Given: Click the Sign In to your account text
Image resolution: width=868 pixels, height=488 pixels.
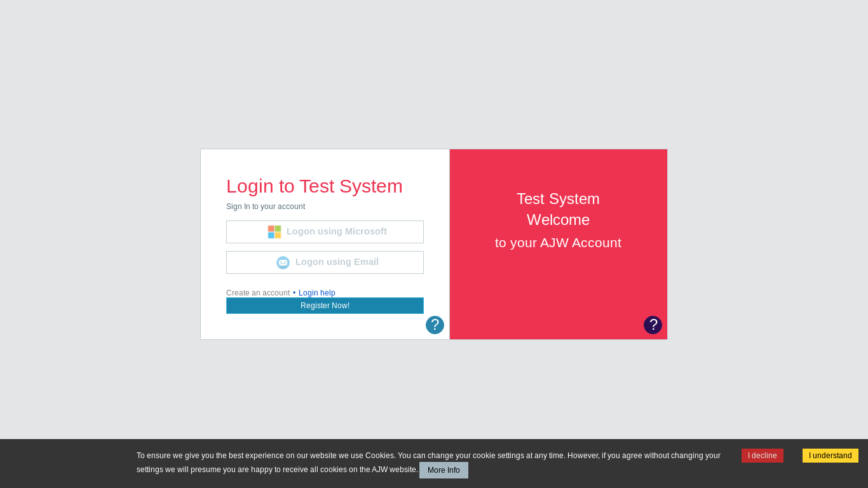Looking at the screenshot, I should [x=266, y=207].
